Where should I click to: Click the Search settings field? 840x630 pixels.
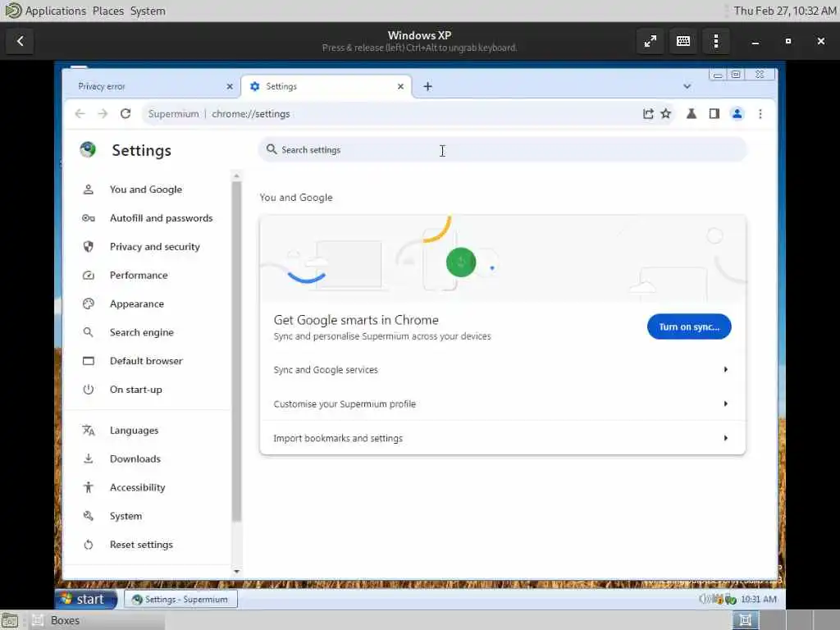503,149
